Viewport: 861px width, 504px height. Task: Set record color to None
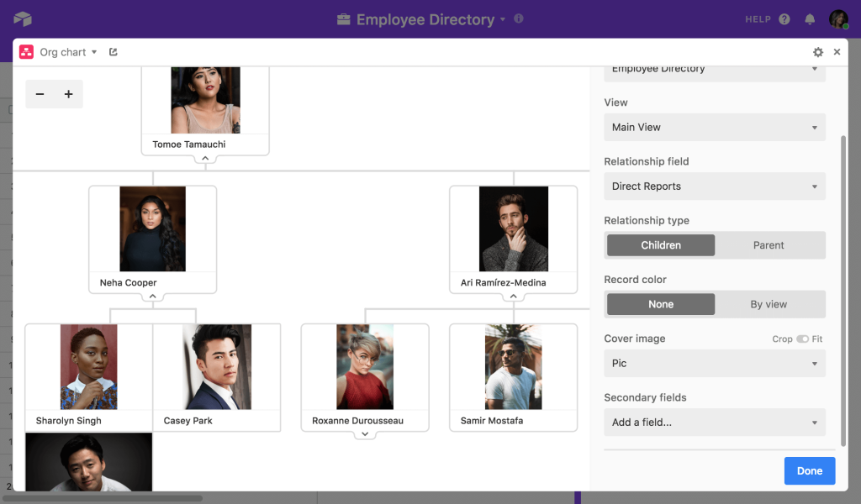tap(661, 304)
